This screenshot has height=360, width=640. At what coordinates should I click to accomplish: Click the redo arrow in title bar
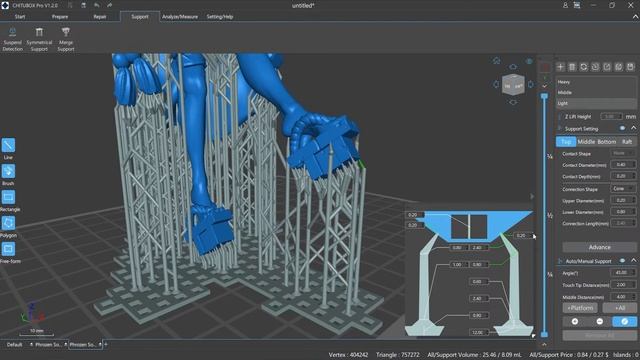[109, 5]
